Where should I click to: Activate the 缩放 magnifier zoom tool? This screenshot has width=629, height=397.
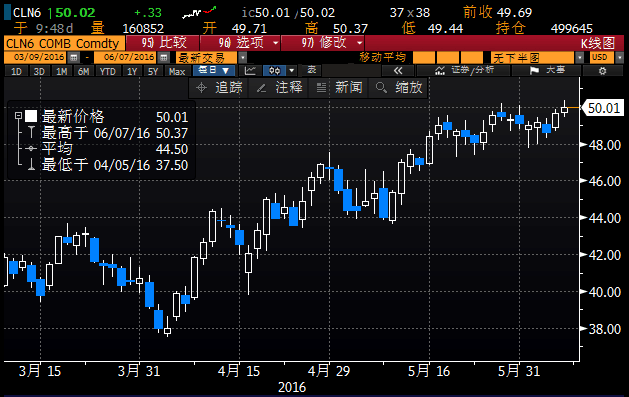pyautogui.click(x=399, y=87)
